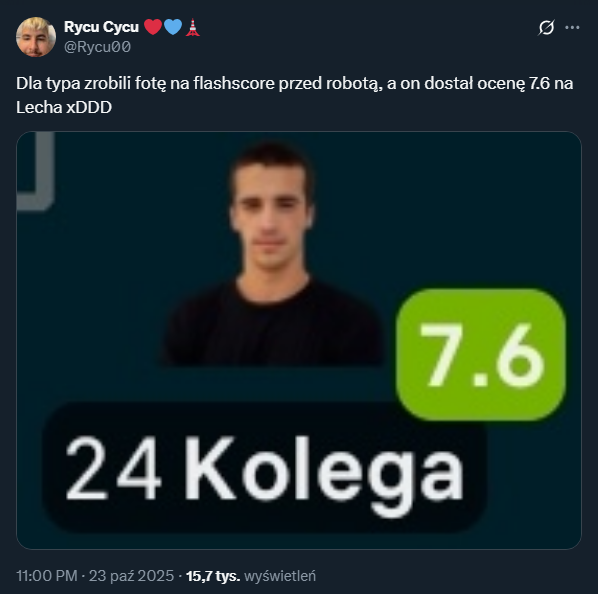Screen dimensions: 598x594
Task: Click the word Lecha in tweet
Action: (39, 108)
